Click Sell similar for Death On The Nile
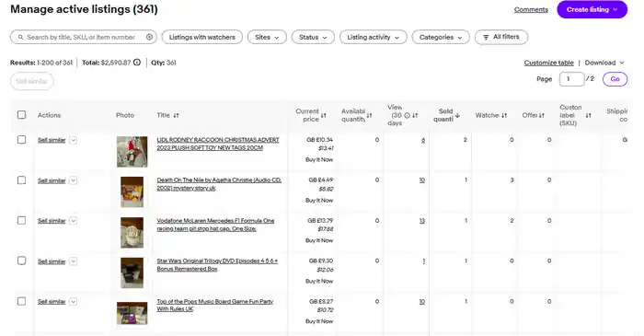The height and width of the screenshot is (336, 644). [x=52, y=180]
